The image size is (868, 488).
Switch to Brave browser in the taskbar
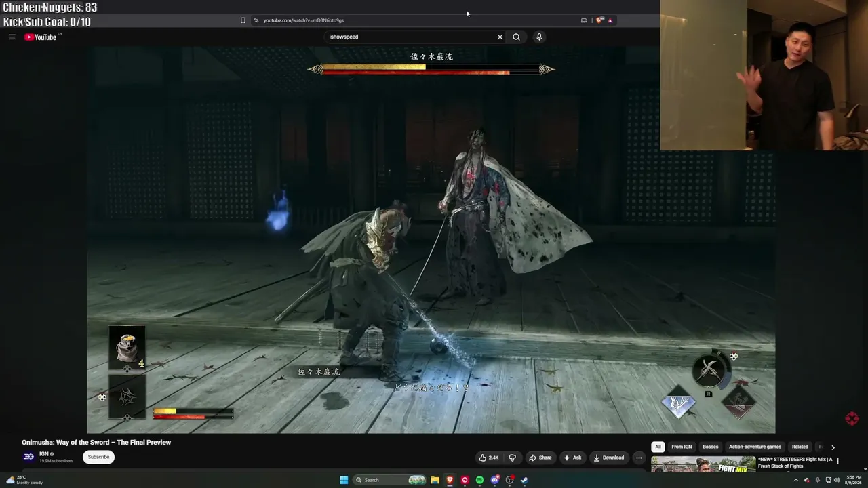[450, 480]
